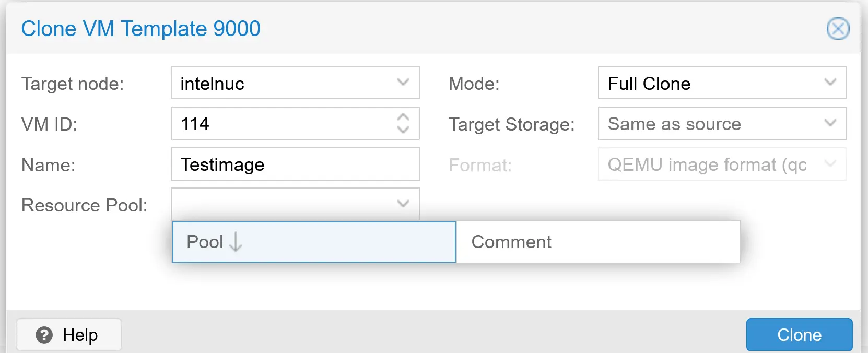The image size is (868, 353).
Task: Close the Clone VM Template dialog
Action: [x=838, y=29]
